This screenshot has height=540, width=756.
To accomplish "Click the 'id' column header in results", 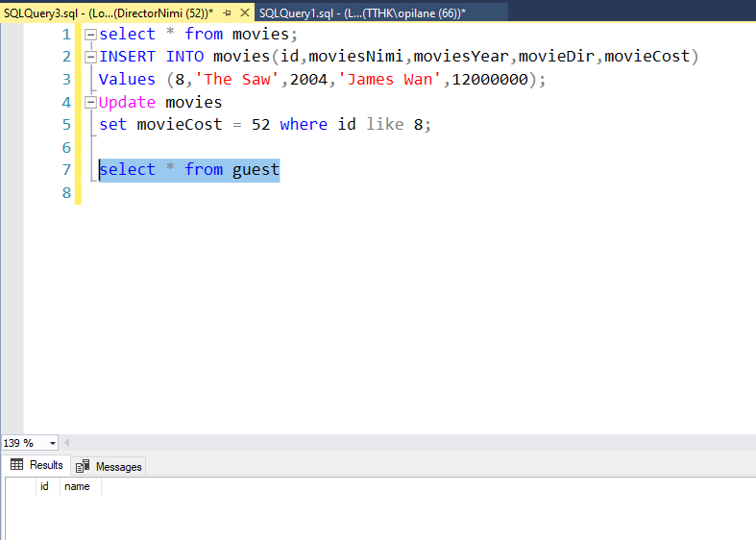I will click(x=44, y=486).
